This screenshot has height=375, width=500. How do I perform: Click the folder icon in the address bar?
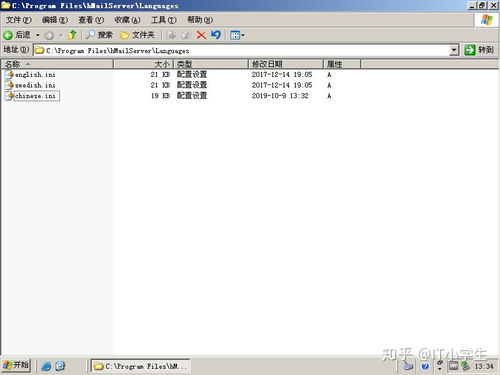tap(40, 50)
